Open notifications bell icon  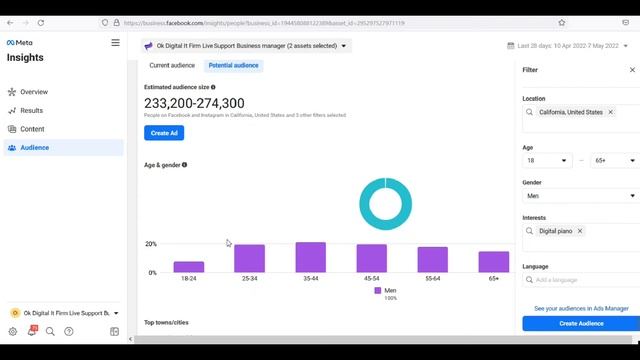[32, 331]
